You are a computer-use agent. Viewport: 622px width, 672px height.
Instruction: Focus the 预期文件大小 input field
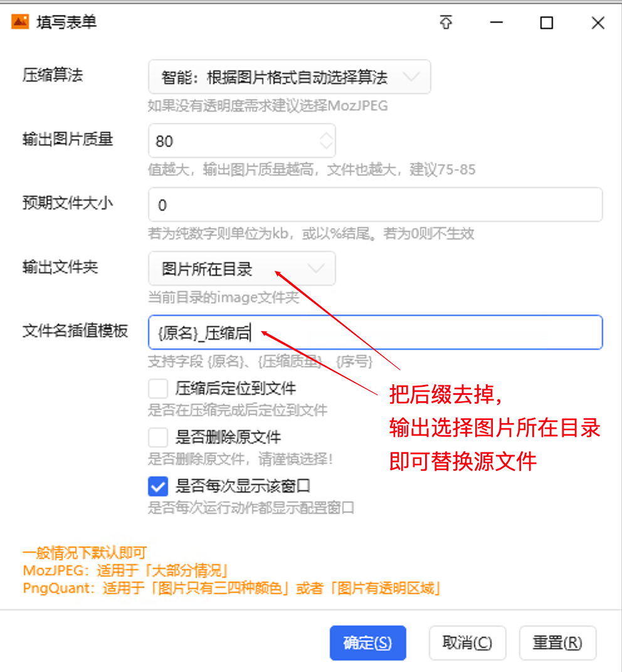375,205
